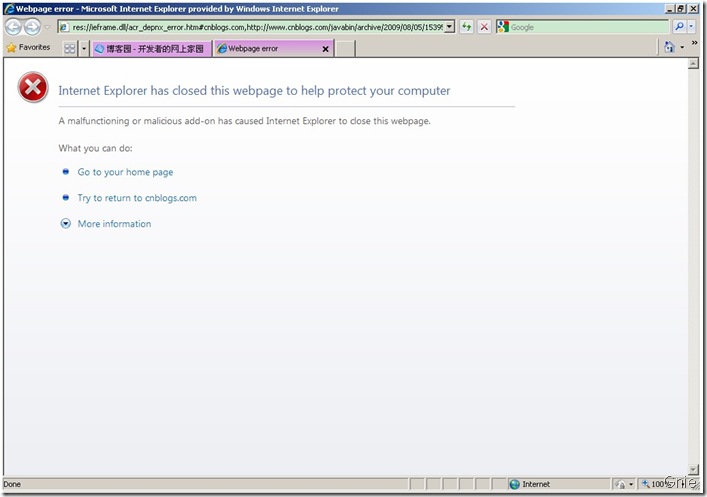Close the Internet Explorer window

point(693,9)
